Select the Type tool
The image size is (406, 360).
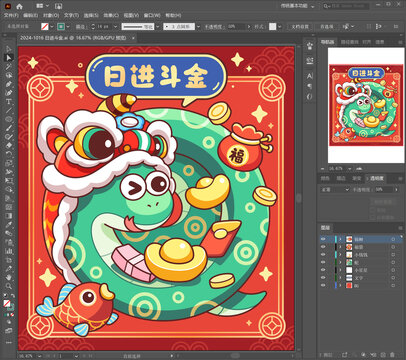[x=9, y=102]
